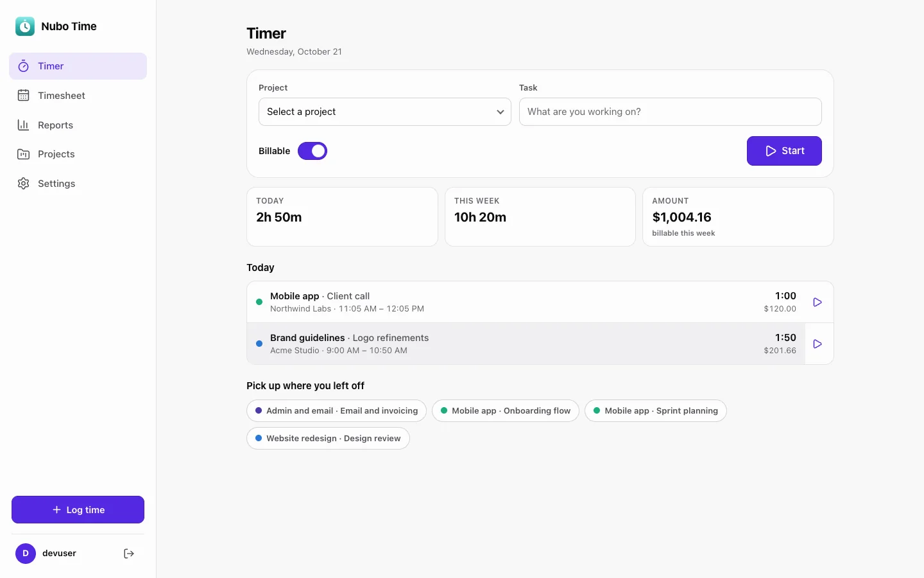924x578 pixels.
Task: Click the project dropdown chevron arrow
Action: click(x=501, y=112)
